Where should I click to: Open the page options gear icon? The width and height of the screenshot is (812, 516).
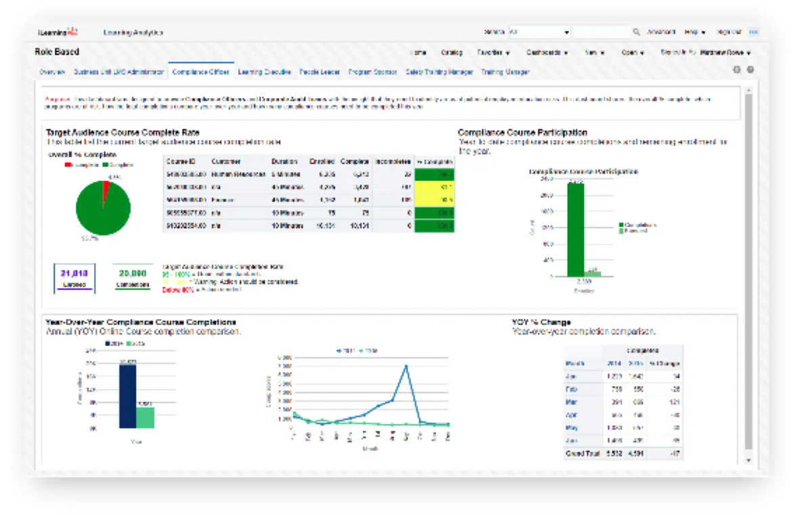737,70
